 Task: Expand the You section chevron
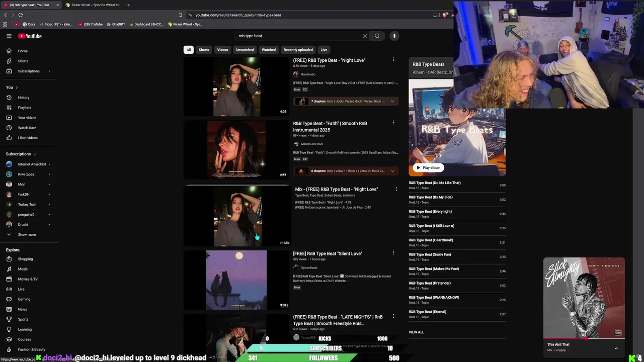[x=16, y=87]
